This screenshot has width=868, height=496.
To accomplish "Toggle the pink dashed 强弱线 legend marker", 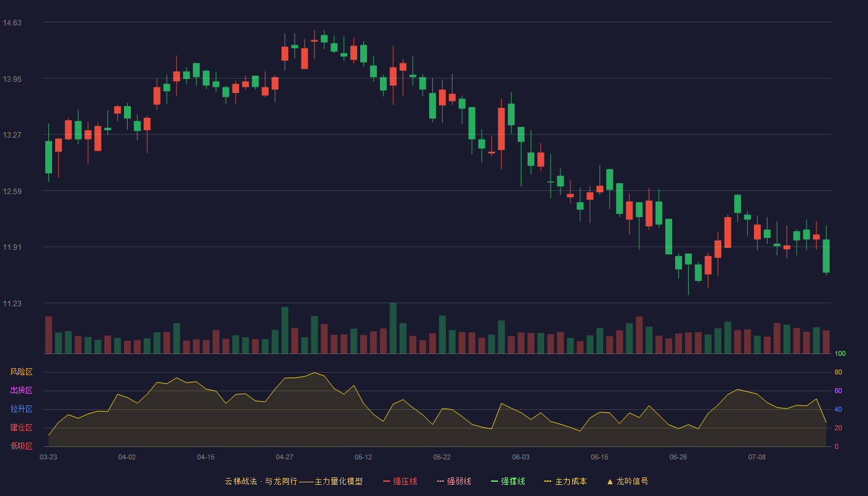I will point(441,481).
